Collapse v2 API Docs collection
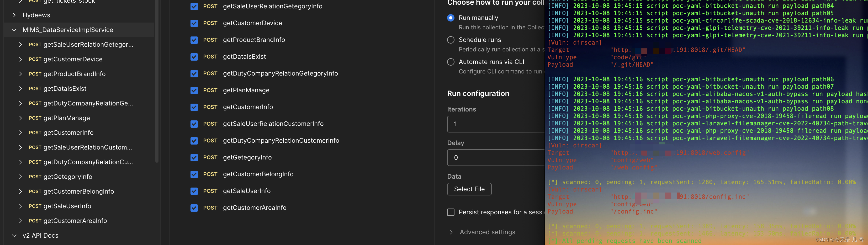Viewport: 868px width, 245px height. [x=14, y=236]
